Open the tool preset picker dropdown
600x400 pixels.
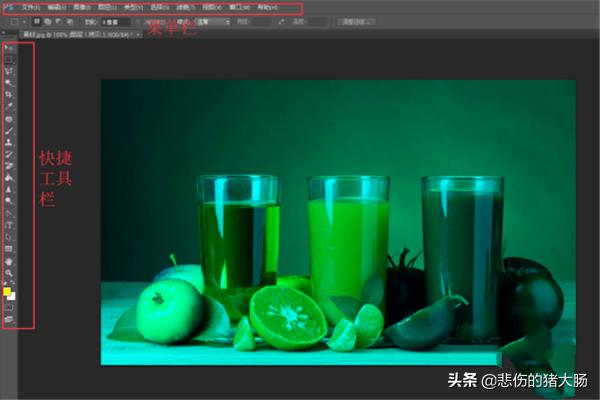(x=14, y=20)
